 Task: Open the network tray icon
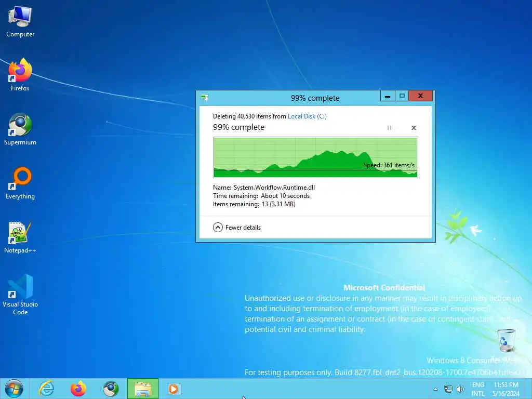pyautogui.click(x=448, y=389)
